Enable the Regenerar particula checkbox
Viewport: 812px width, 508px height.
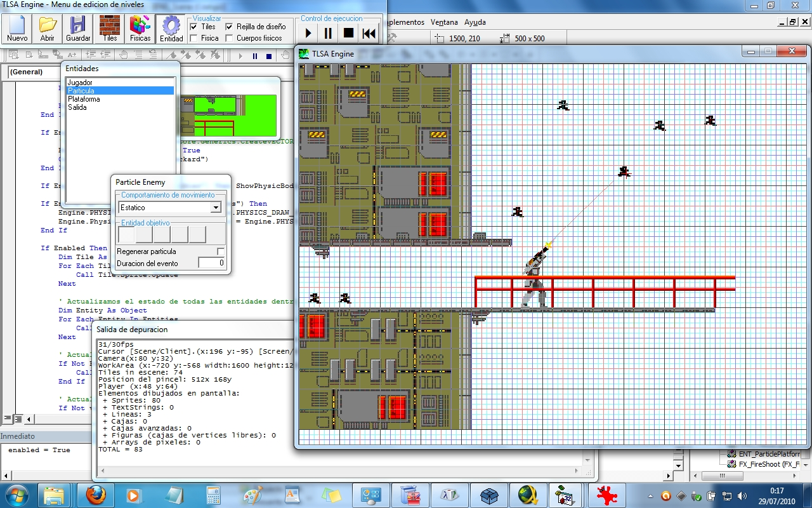(221, 251)
